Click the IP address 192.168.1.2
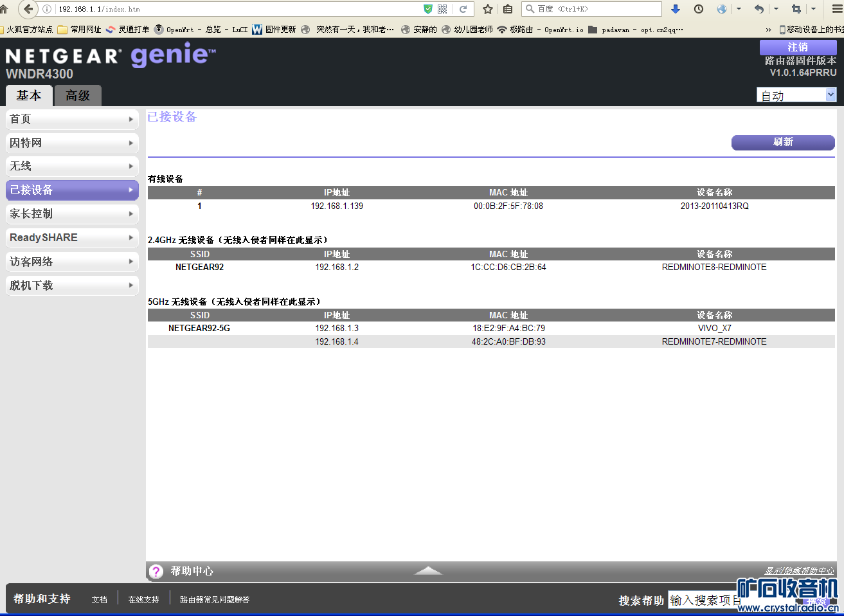This screenshot has height=616, width=844. point(337,267)
